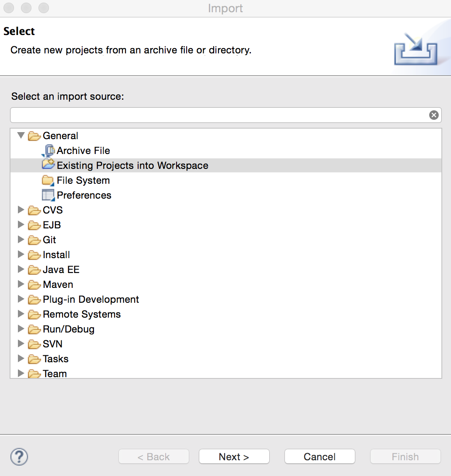Click the Archive File icon
451x476 pixels.
[x=48, y=151]
